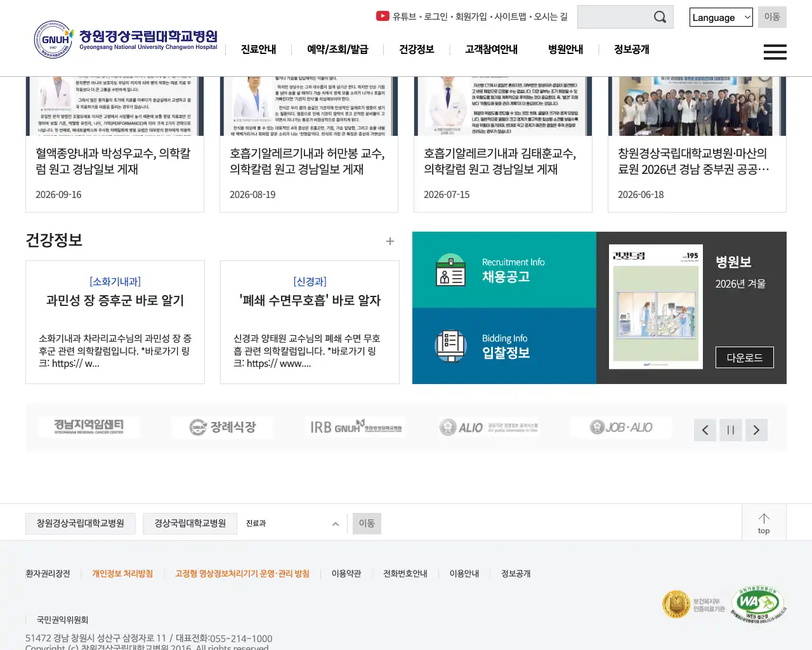
Task: Jump to top of page
Action: tap(764, 523)
